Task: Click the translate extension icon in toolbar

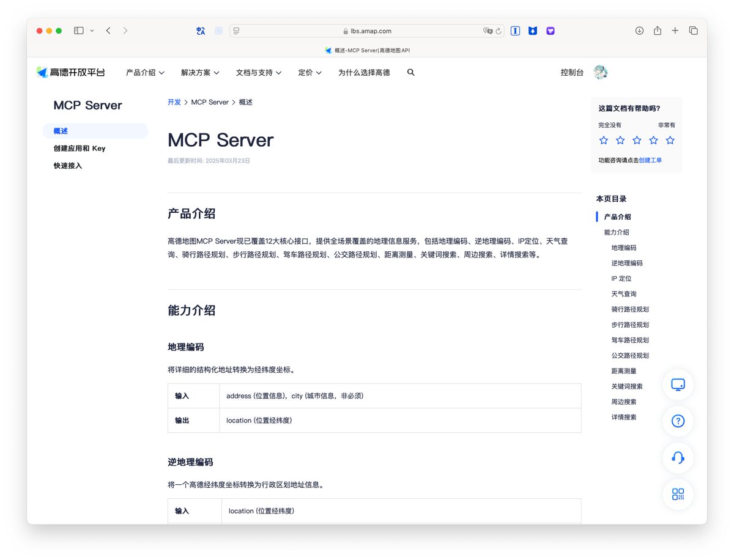Action: pyautogui.click(x=201, y=31)
